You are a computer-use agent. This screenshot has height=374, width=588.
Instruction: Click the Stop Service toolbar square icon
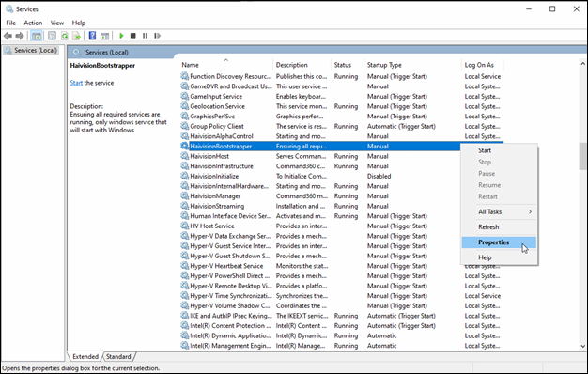132,36
